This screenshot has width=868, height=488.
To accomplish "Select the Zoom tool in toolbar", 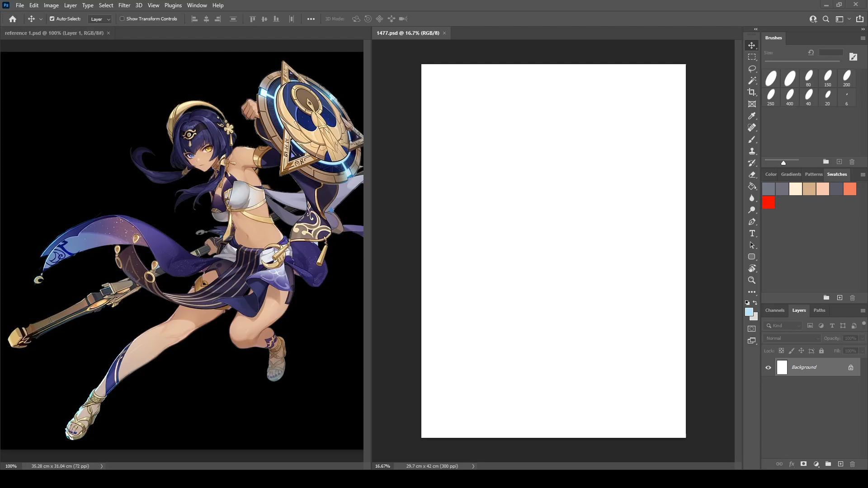I will 752,281.
